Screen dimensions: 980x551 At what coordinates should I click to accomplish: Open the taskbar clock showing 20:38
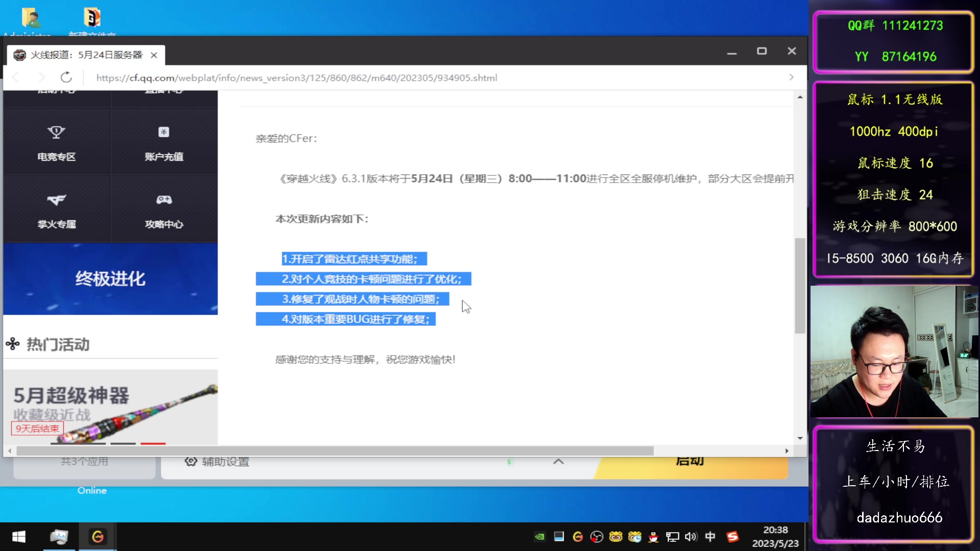coord(775,537)
